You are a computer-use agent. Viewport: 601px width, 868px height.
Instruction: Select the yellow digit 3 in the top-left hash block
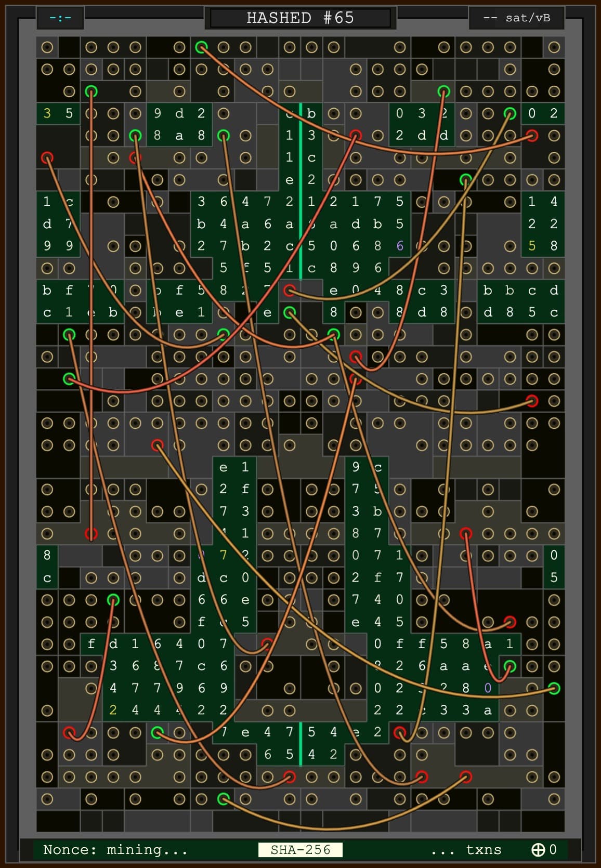point(47,113)
